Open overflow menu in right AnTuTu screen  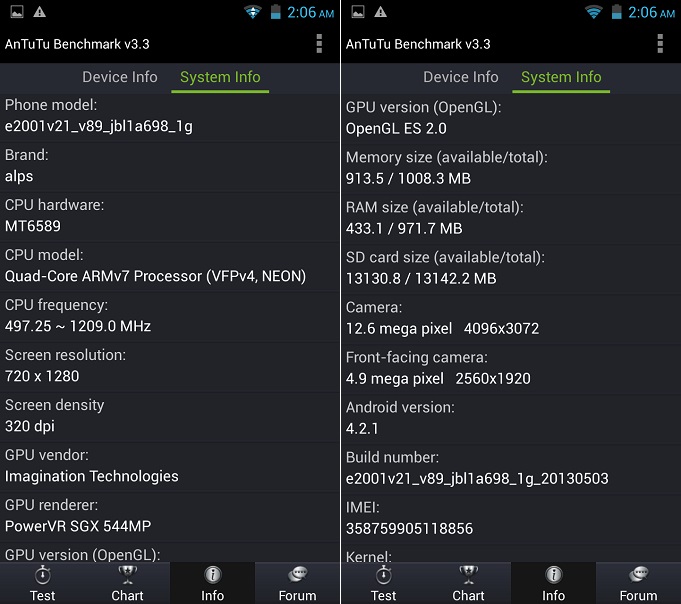coord(660,44)
